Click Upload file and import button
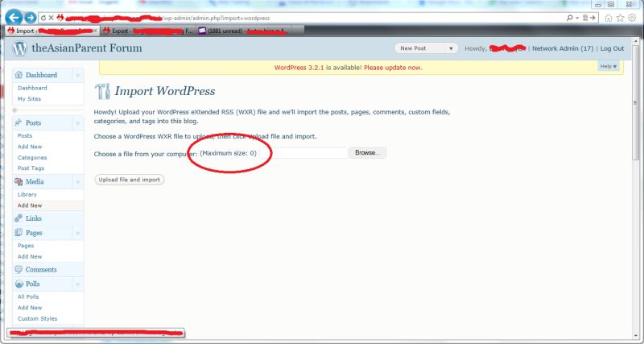 [x=130, y=180]
